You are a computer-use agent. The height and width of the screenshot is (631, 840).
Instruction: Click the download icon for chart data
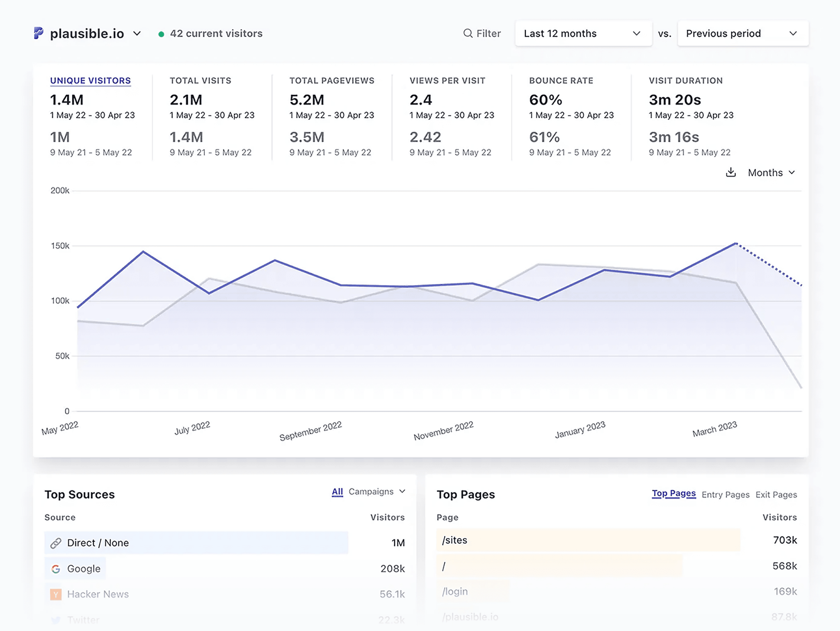(730, 172)
